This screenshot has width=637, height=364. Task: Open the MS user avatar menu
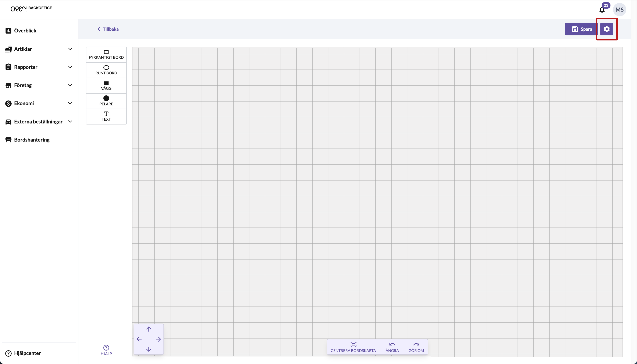(x=619, y=9)
